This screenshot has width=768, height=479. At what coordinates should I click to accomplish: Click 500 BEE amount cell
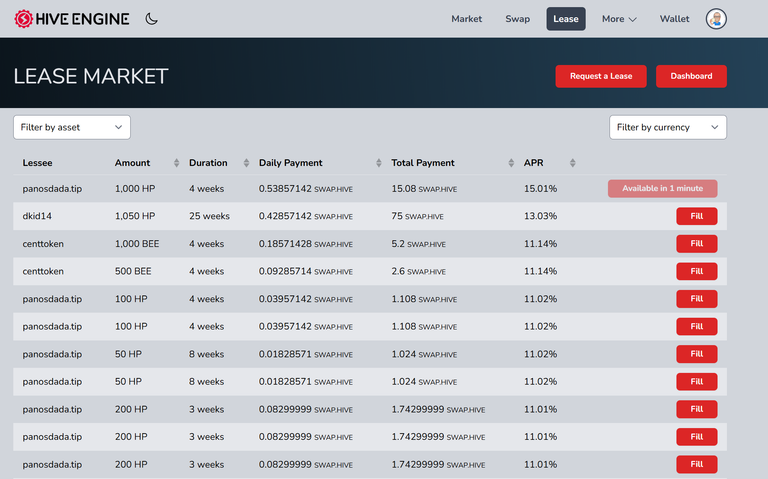[x=133, y=271]
